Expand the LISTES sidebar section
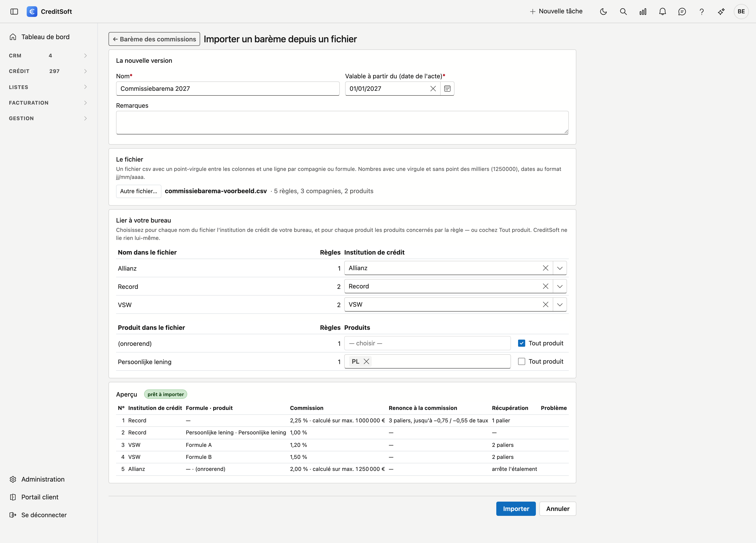 [x=48, y=87]
